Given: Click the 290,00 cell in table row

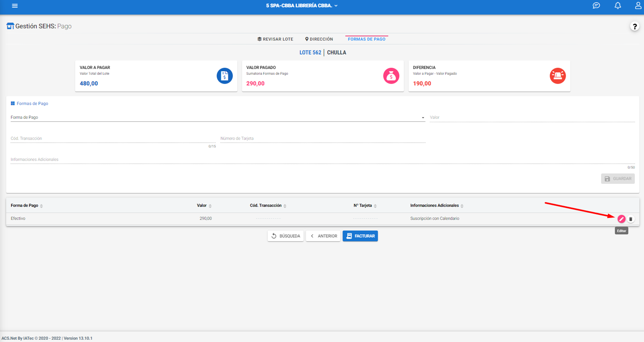Looking at the screenshot, I should point(205,218).
